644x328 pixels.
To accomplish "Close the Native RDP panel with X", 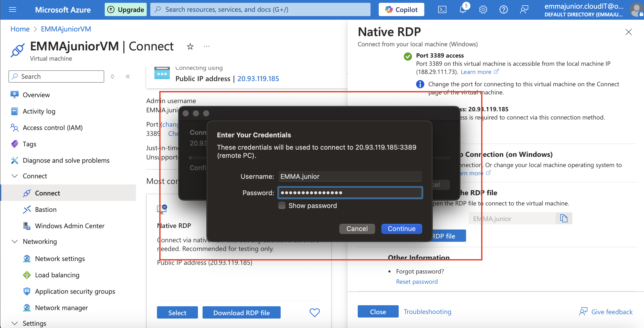I will click(629, 32).
